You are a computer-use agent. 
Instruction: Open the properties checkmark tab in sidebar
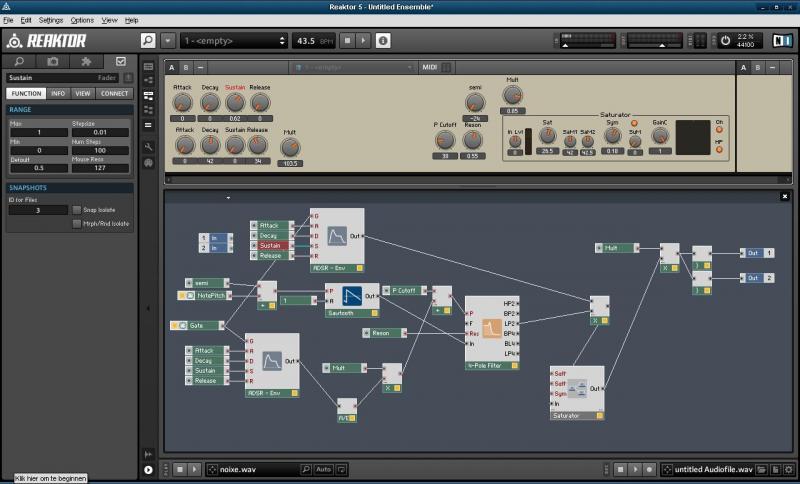[120, 61]
